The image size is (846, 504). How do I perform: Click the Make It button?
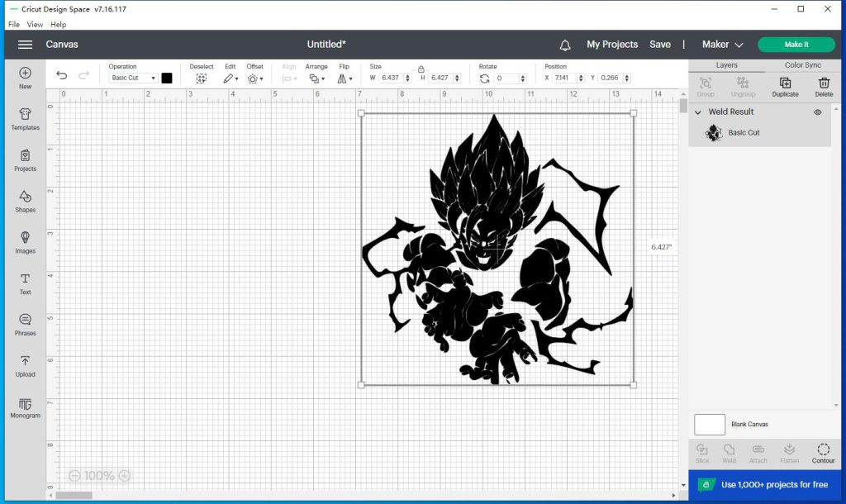click(x=796, y=45)
